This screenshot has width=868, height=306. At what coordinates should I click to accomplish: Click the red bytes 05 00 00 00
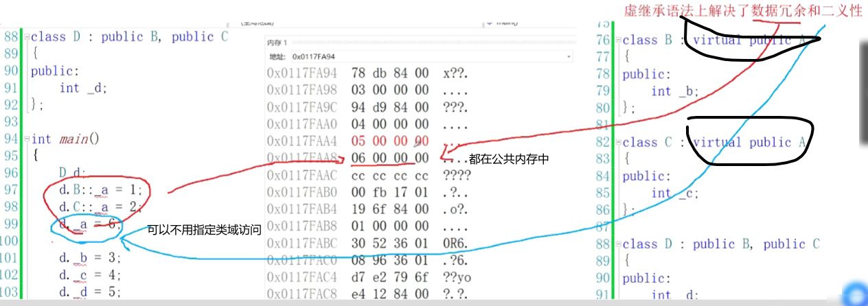point(390,141)
